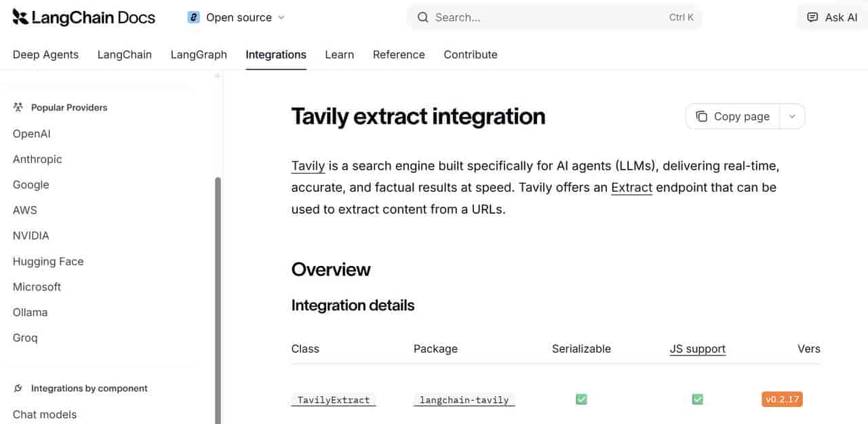Click the Open source badge icon
The image size is (868, 424).
click(x=194, y=18)
